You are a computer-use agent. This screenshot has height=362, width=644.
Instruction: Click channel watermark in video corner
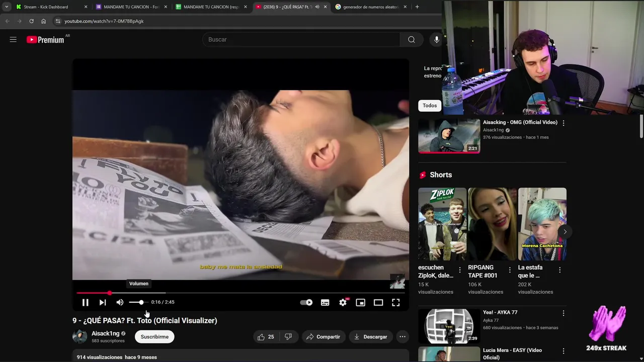click(397, 281)
